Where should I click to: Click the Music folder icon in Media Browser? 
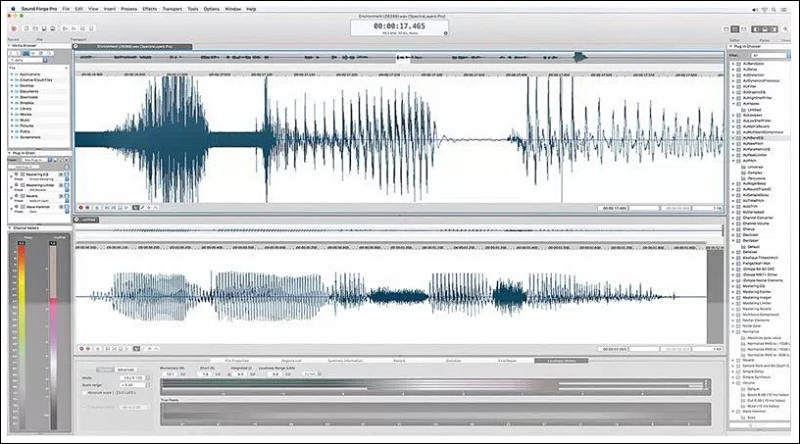coord(16,120)
